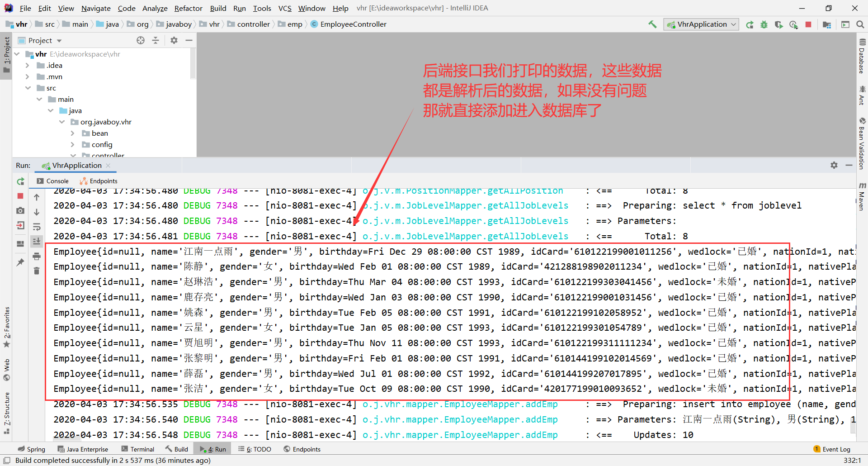Toggle the Bean Validation side panel

coord(862,143)
